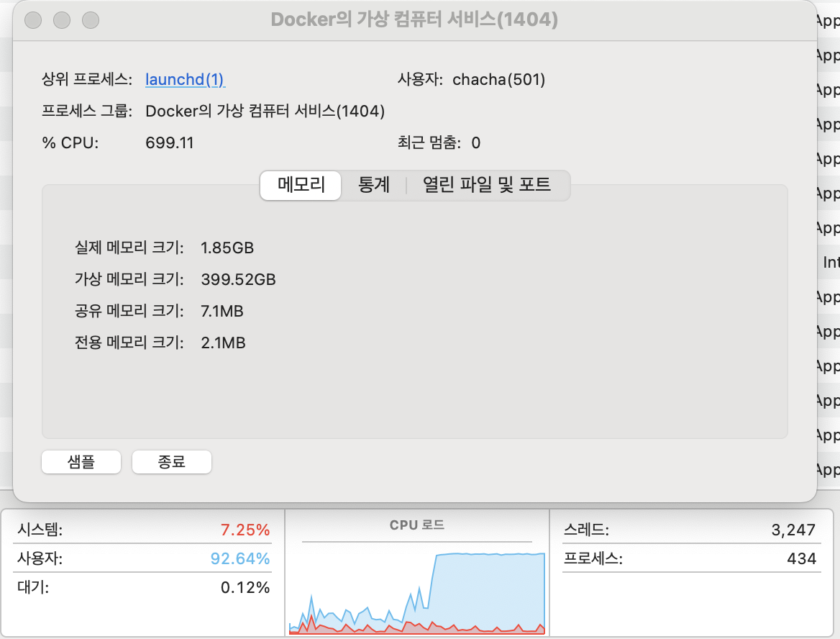The height and width of the screenshot is (639, 840).
Task: Select the user text chacha(501)
Action: coord(499,80)
